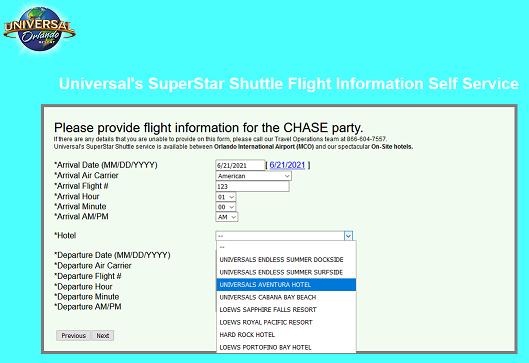The height and width of the screenshot is (363, 529).
Task: Open the Arrival Hour dropdown
Action: pyautogui.click(x=226, y=197)
